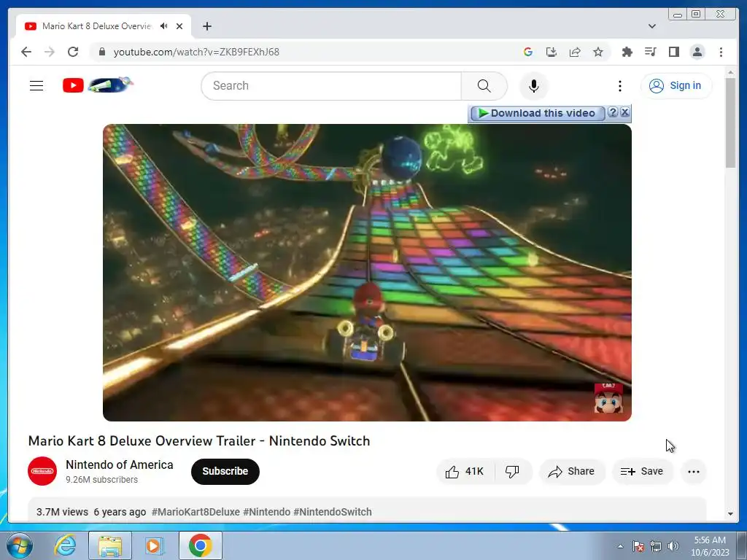Open Google icon in address bar
747x560 pixels.
528,52
